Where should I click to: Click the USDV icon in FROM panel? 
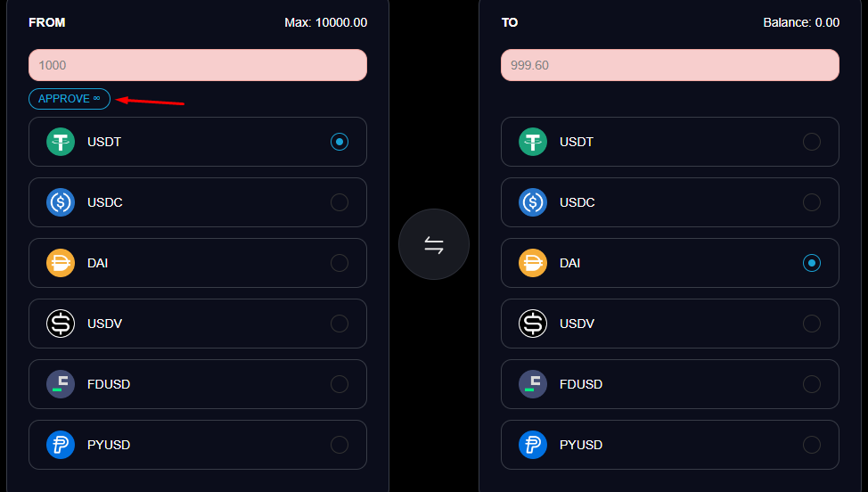click(61, 324)
